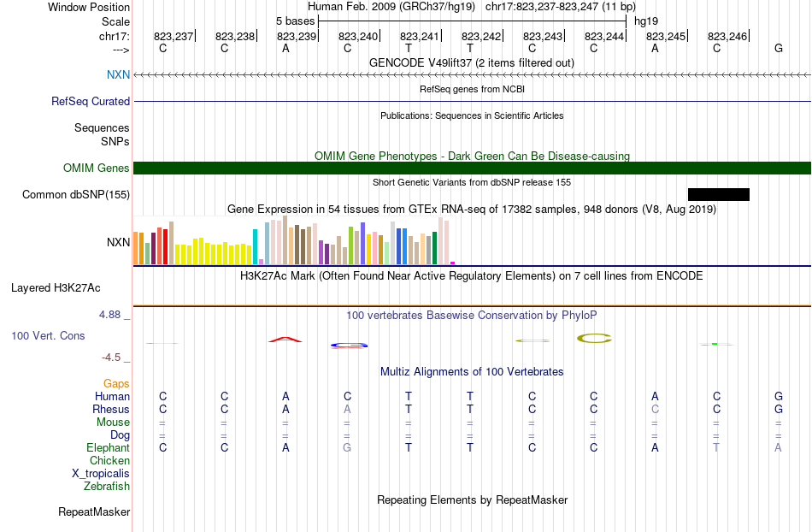Click the hg19 text next to scale bar
This screenshot has height=532, width=812.
[x=646, y=21]
